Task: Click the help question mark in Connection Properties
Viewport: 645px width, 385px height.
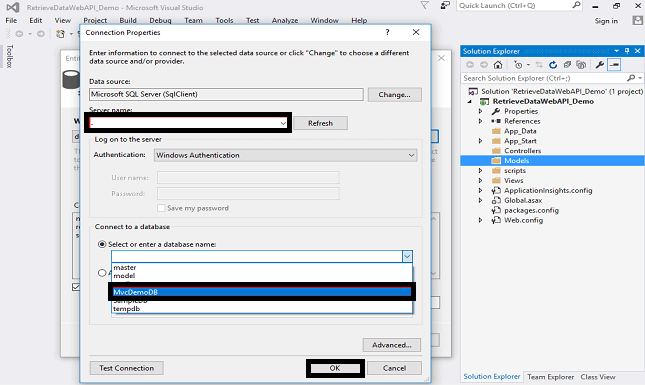Action: coord(387,32)
